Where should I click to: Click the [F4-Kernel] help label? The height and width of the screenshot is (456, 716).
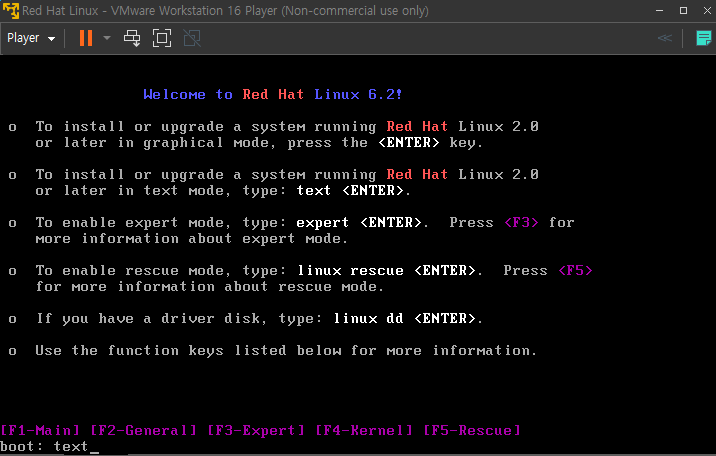point(364,430)
